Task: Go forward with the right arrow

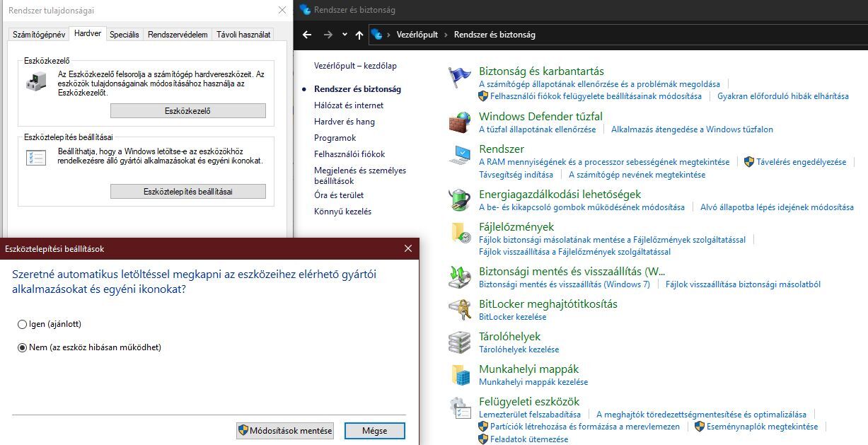Action: pyautogui.click(x=328, y=35)
